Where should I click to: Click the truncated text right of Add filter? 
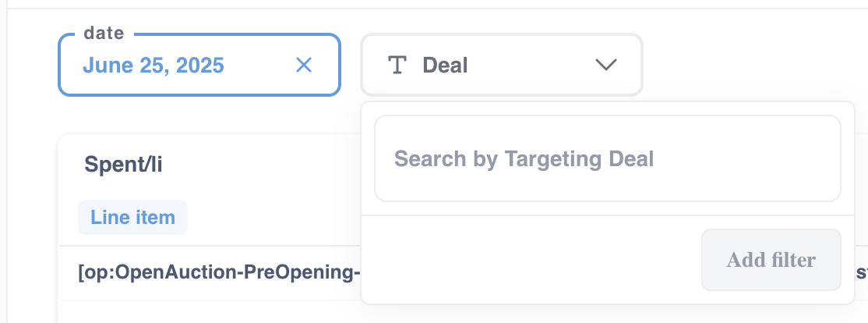click(x=862, y=273)
